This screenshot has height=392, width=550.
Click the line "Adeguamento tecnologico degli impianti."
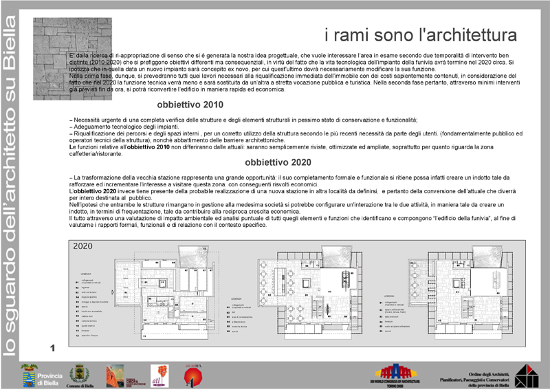pos(124,127)
